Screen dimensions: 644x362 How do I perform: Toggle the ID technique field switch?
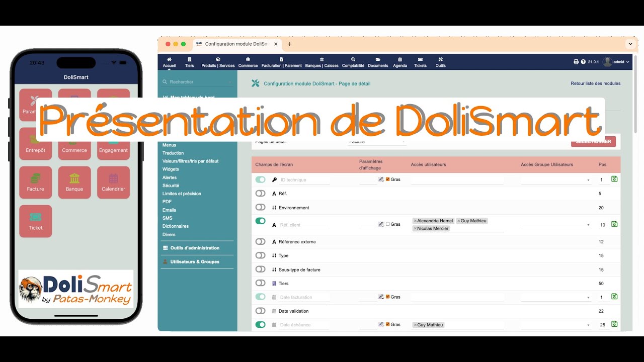pyautogui.click(x=260, y=179)
